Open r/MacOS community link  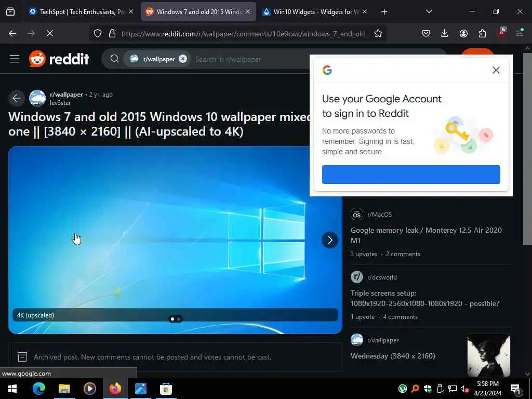pyautogui.click(x=379, y=215)
